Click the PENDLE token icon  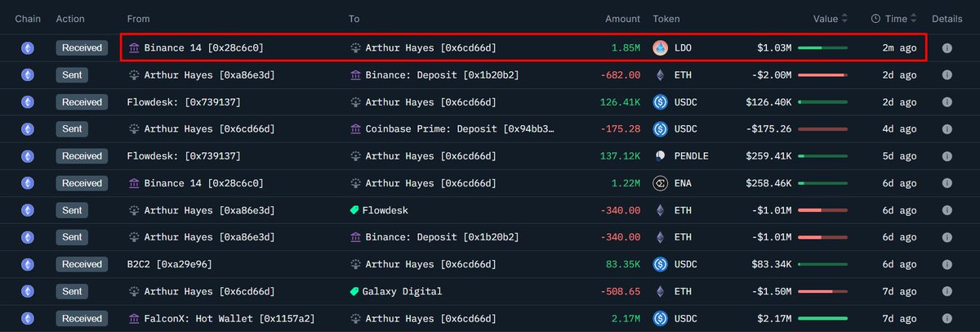click(660, 156)
